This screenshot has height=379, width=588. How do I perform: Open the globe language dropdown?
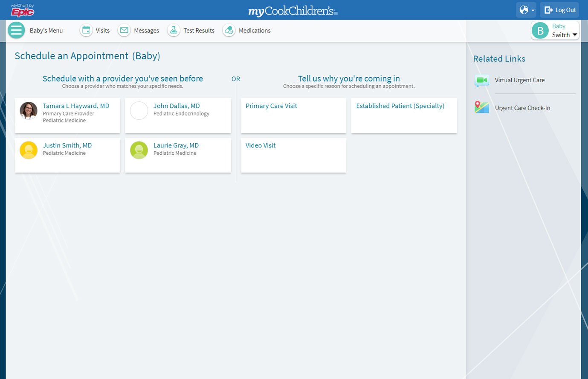tap(526, 10)
